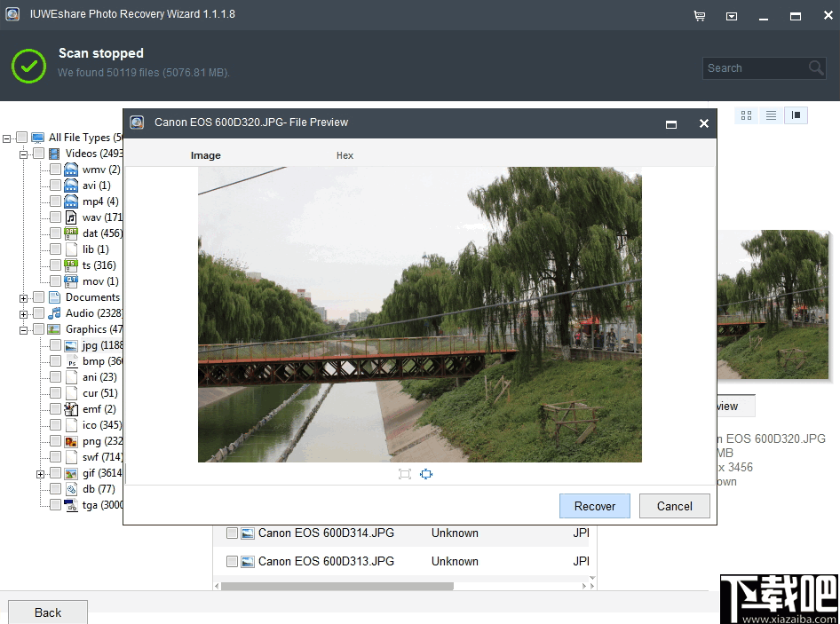
Task: Select the preview pane view mode
Action: pos(796,115)
